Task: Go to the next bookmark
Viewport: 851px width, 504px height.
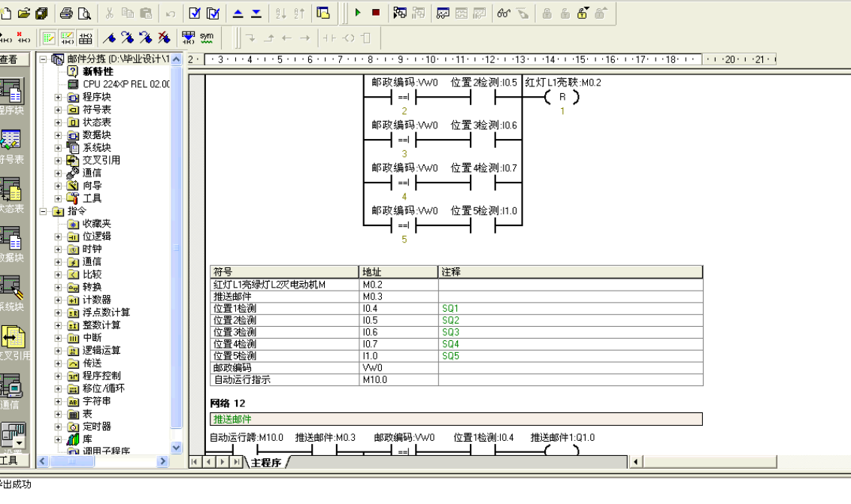Action: click(128, 38)
